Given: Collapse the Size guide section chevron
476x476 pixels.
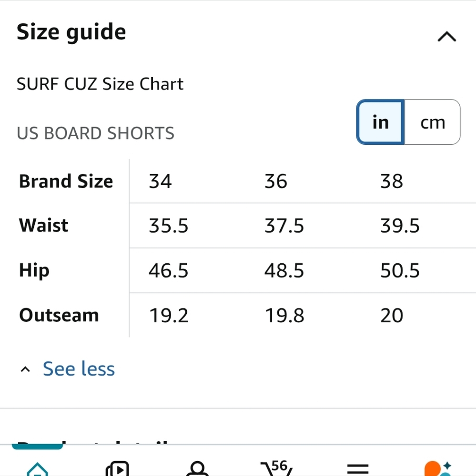Looking at the screenshot, I should 446,36.
